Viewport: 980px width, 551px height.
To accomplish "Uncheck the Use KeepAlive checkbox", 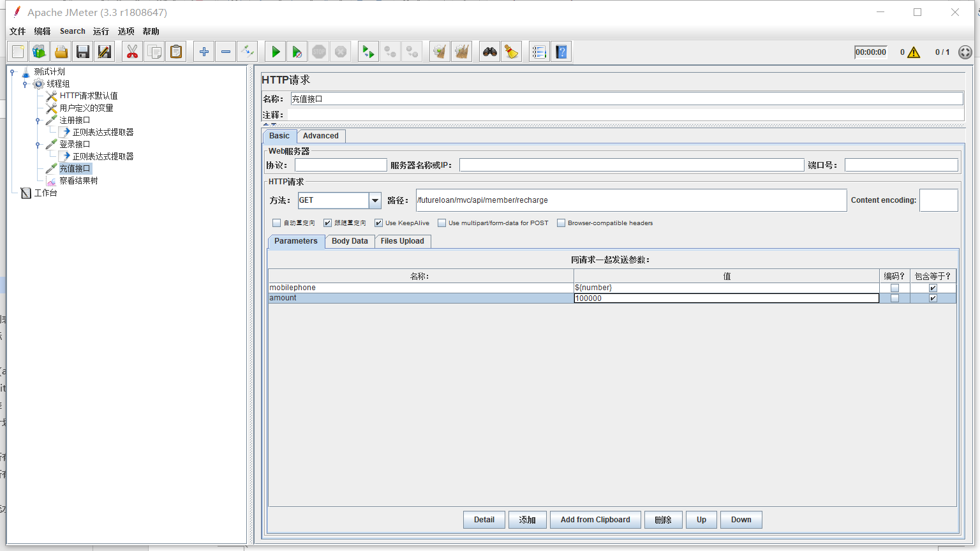I will tap(378, 223).
